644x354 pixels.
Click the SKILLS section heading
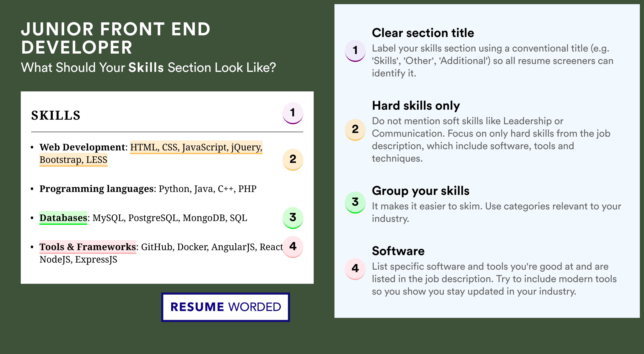56,116
